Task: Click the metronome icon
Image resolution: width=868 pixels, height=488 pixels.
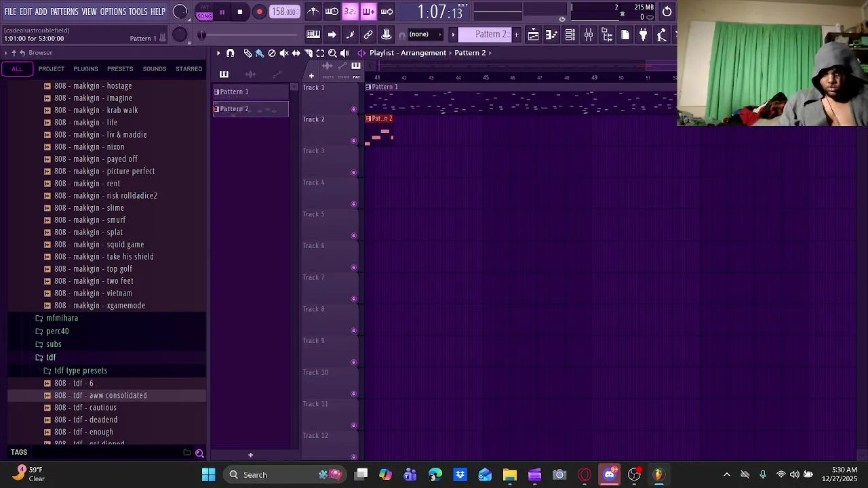Action: (x=313, y=12)
